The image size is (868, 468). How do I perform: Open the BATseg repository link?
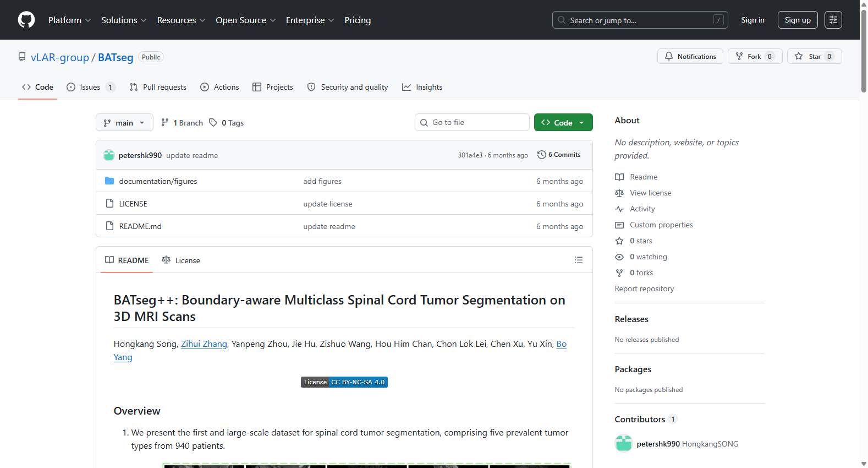point(116,57)
